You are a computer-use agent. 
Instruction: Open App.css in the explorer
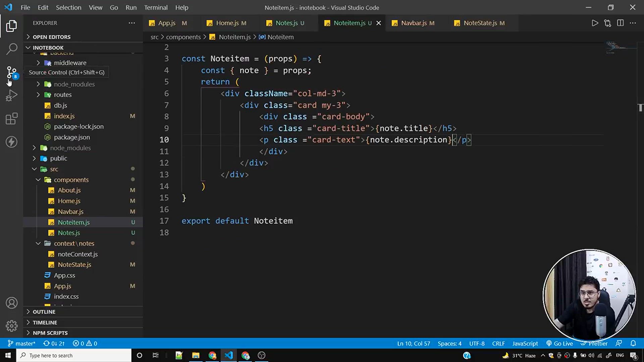(x=83, y=276)
